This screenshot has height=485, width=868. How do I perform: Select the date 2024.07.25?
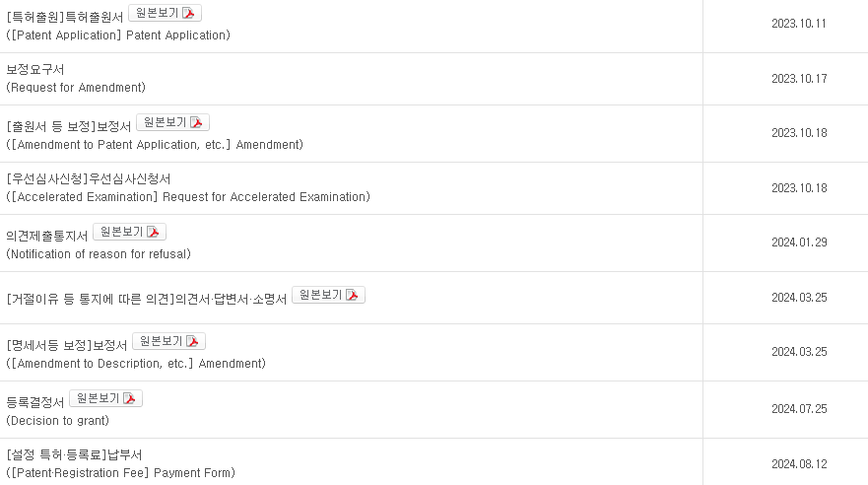click(799, 409)
